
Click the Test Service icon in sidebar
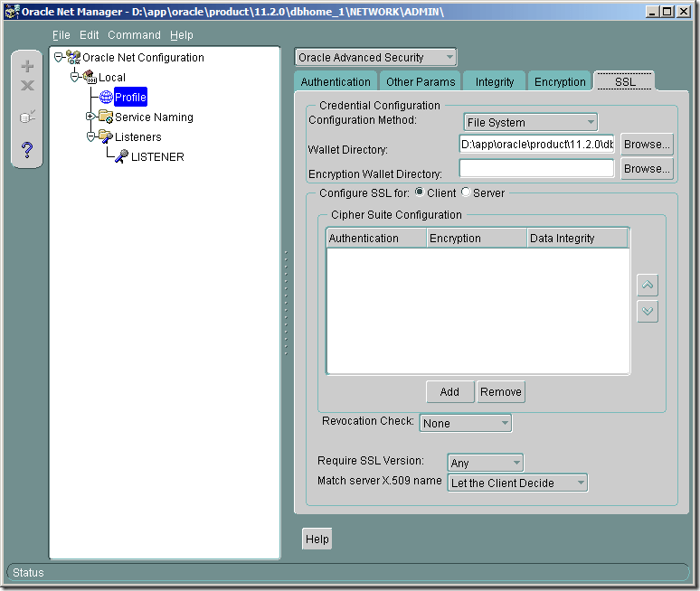tap(27, 117)
